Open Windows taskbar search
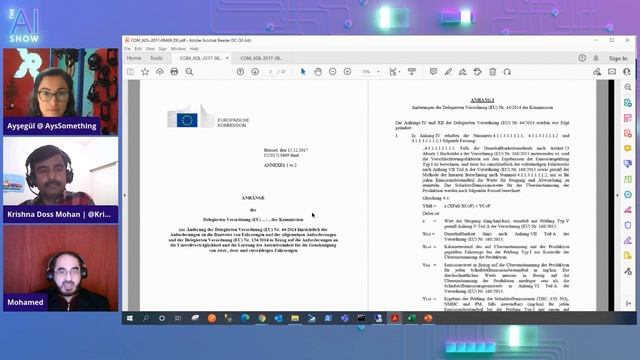Screen dimensions: 640x360 point(146,318)
